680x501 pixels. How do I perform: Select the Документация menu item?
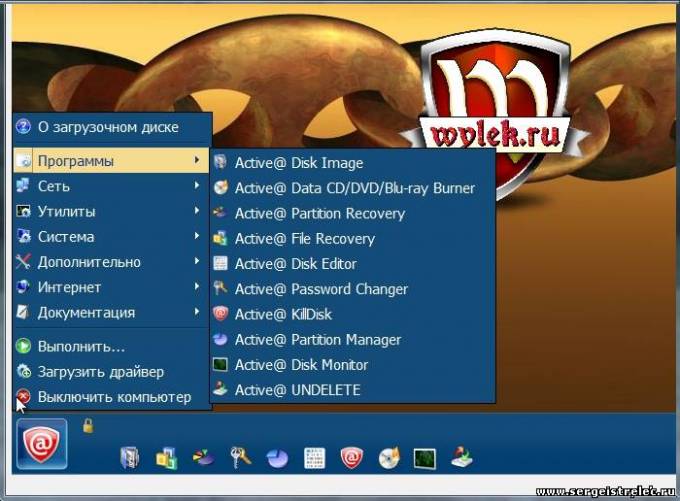tap(112, 312)
